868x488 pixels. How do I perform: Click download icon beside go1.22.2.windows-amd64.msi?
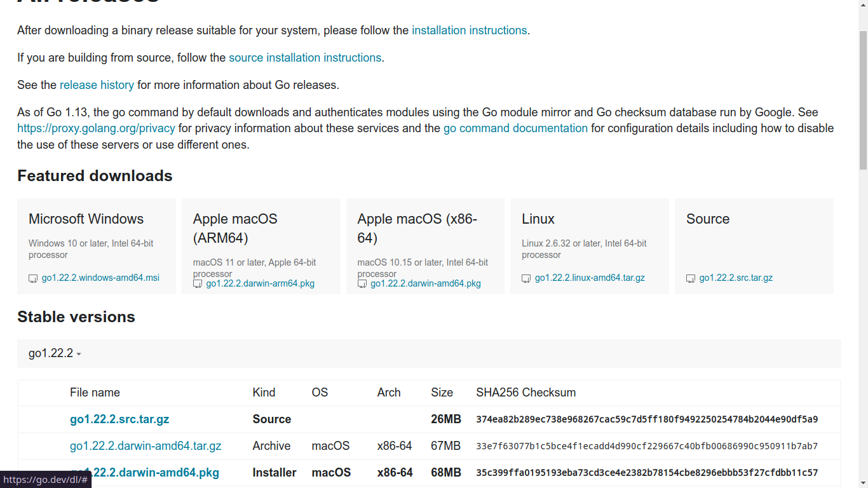pos(33,278)
